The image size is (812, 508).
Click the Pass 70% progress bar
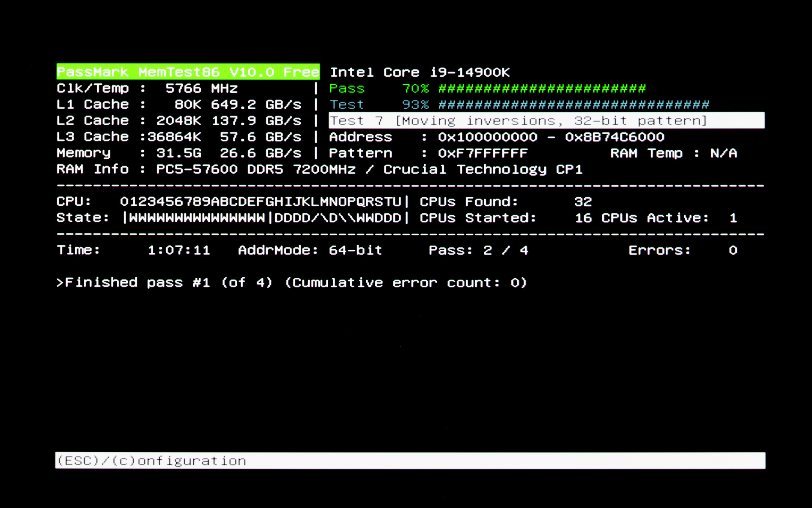pos(488,88)
